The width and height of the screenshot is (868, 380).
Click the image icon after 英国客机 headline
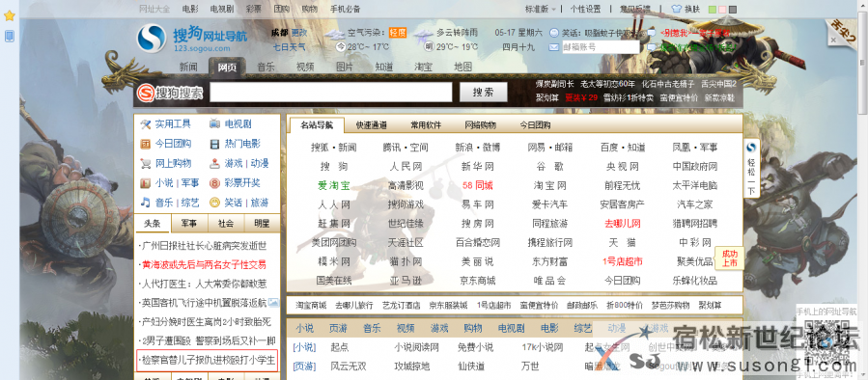(273, 303)
